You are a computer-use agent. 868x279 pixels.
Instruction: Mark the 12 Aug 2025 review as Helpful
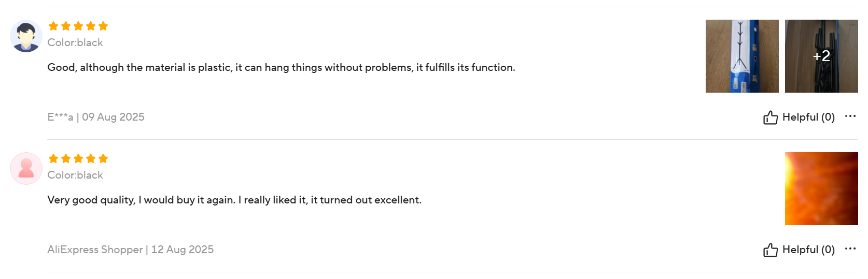click(x=799, y=250)
